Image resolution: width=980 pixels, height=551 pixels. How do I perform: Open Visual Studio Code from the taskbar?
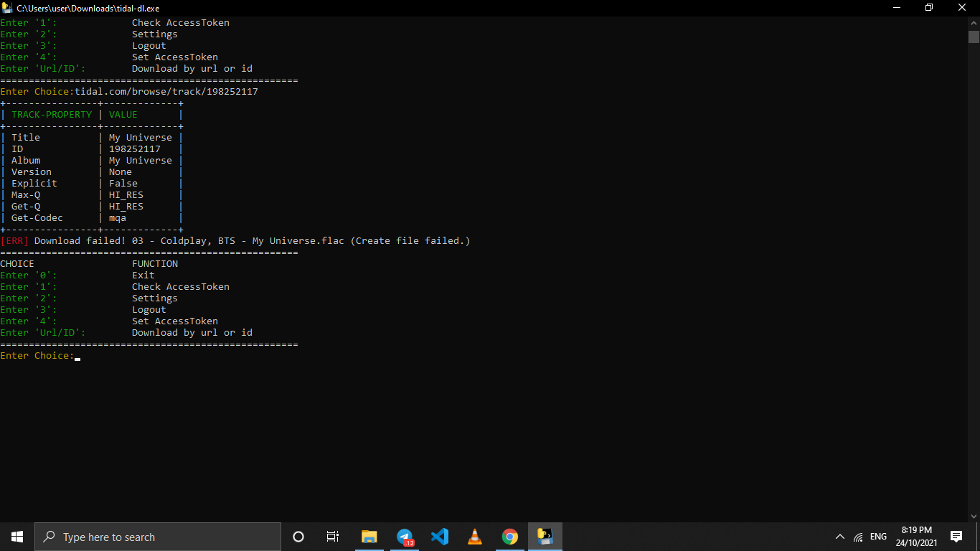pos(440,536)
